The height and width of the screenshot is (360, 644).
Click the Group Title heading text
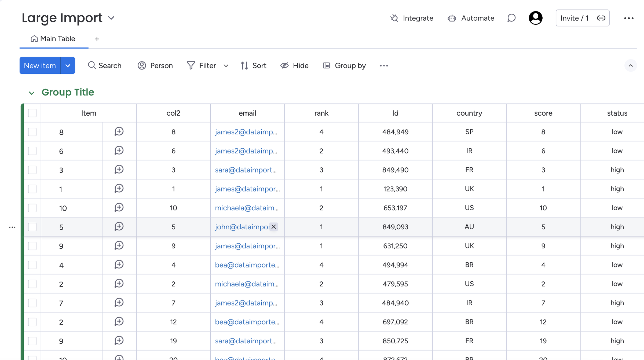68,92
